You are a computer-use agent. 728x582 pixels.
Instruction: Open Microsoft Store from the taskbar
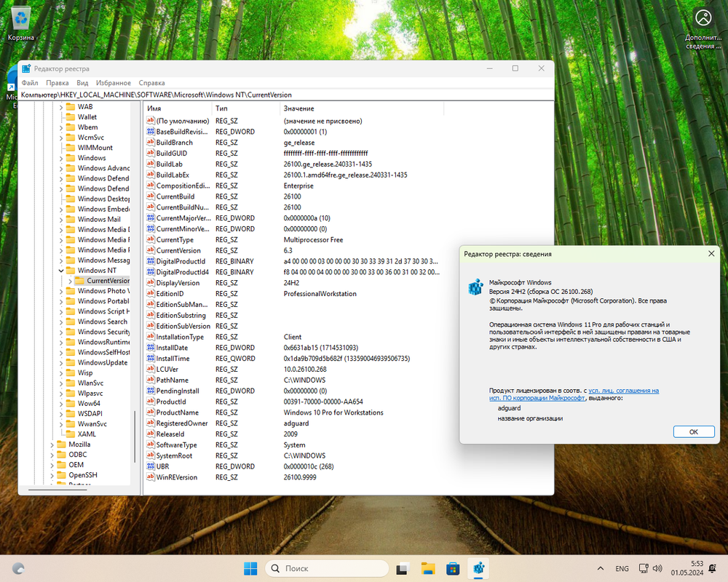coord(453,568)
